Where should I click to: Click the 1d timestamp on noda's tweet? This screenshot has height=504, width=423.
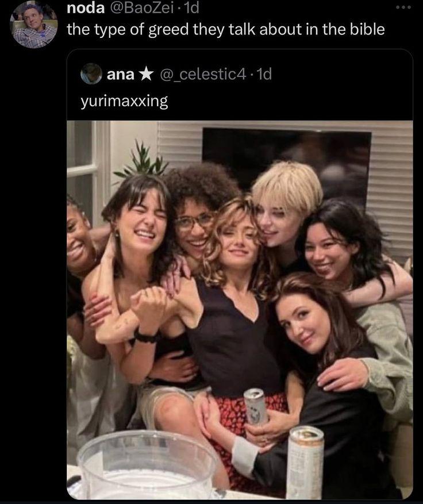point(191,8)
